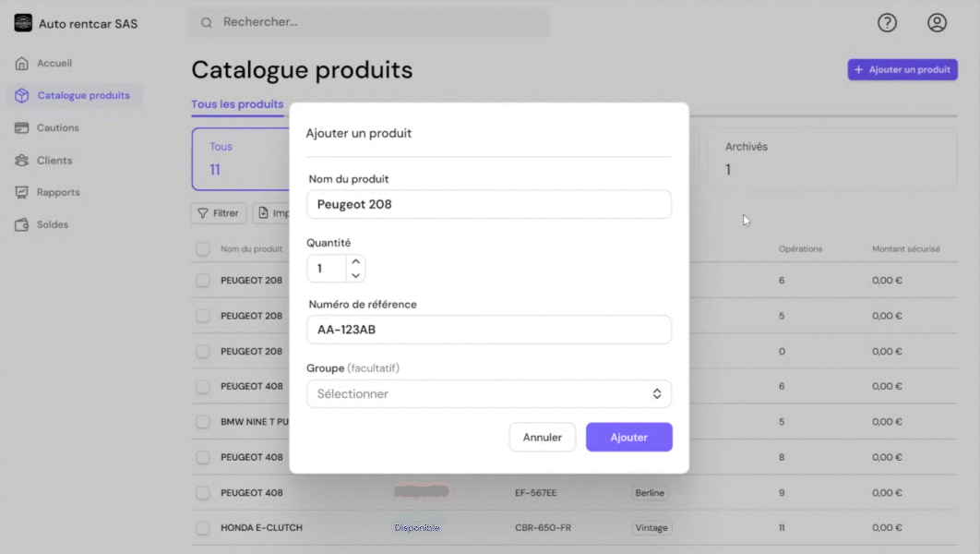Switch to the Tous les produits tab
This screenshot has height=554, width=980.
tap(237, 104)
